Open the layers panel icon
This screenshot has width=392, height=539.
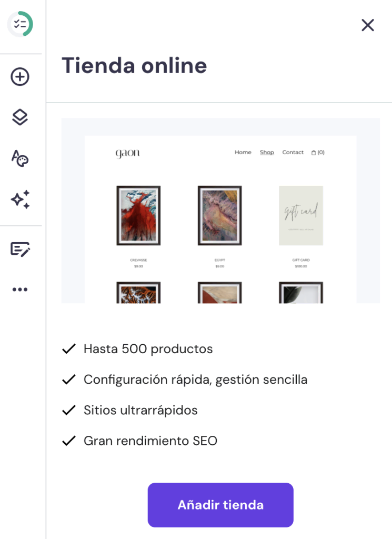click(x=20, y=117)
